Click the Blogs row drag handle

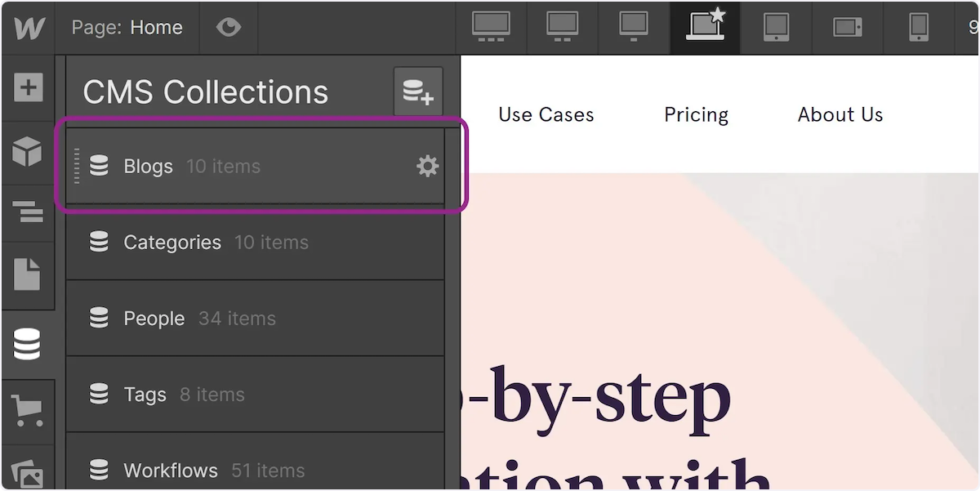click(x=77, y=167)
